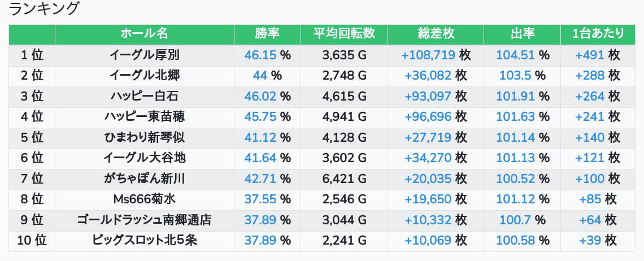Click the +10,332 total difference link
The width and height of the screenshot is (644, 261).
click(428, 220)
